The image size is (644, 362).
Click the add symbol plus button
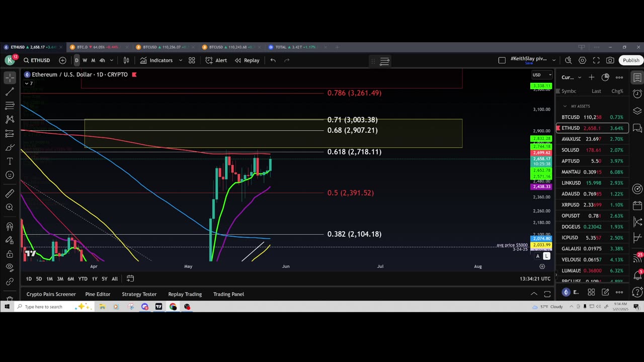point(62,60)
